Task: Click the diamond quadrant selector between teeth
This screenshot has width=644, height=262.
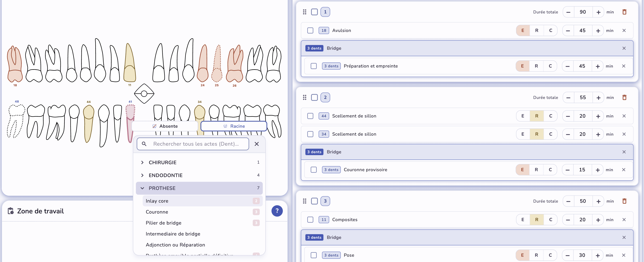Action: [144, 94]
